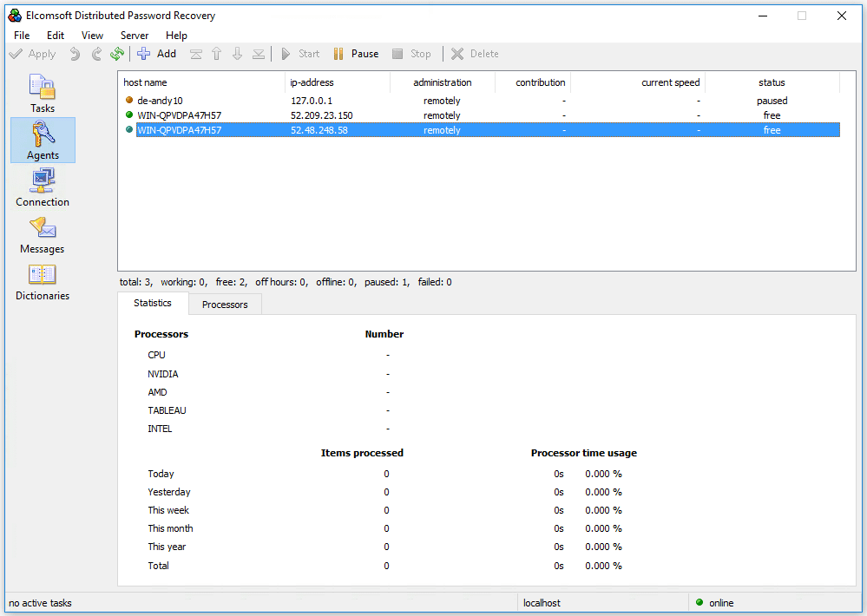Viewport: 867px width, 616px height.
Task: Open the Tasks section in sidebar
Action: coord(43,94)
